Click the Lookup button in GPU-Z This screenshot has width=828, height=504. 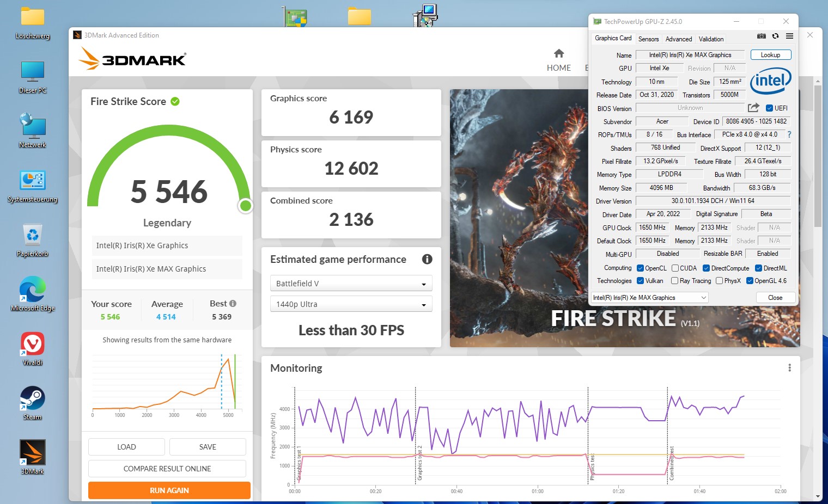[x=770, y=55]
